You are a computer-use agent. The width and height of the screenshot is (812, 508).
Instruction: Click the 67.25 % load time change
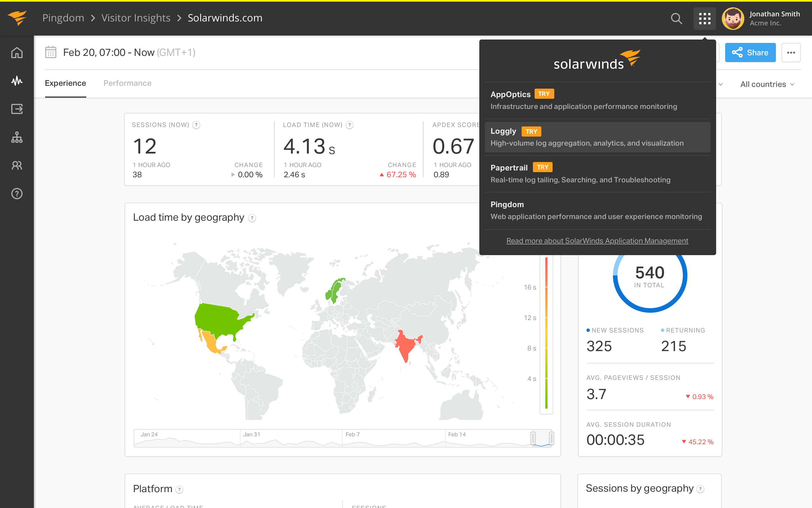coord(398,175)
